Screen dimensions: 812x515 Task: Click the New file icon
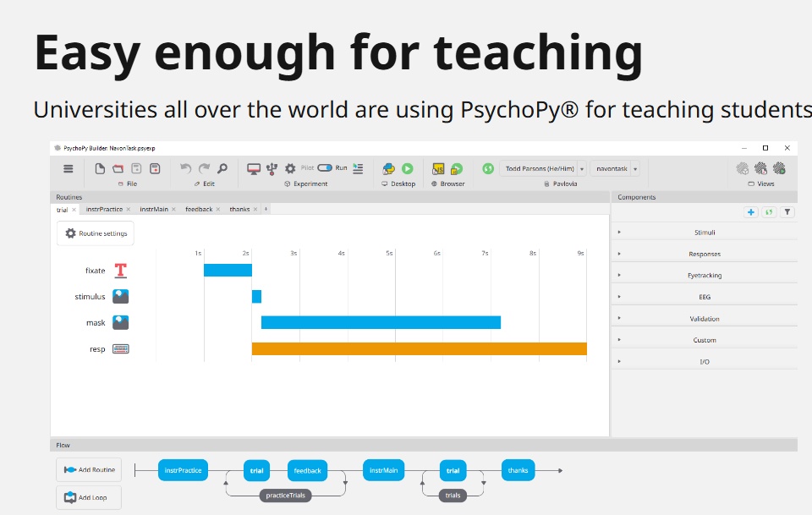[100, 168]
